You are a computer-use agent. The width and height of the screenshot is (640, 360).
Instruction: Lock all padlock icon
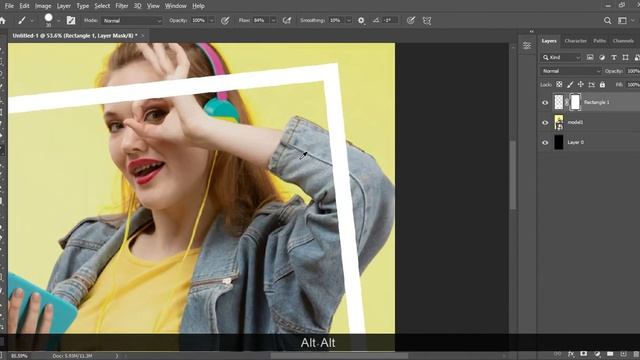point(602,84)
